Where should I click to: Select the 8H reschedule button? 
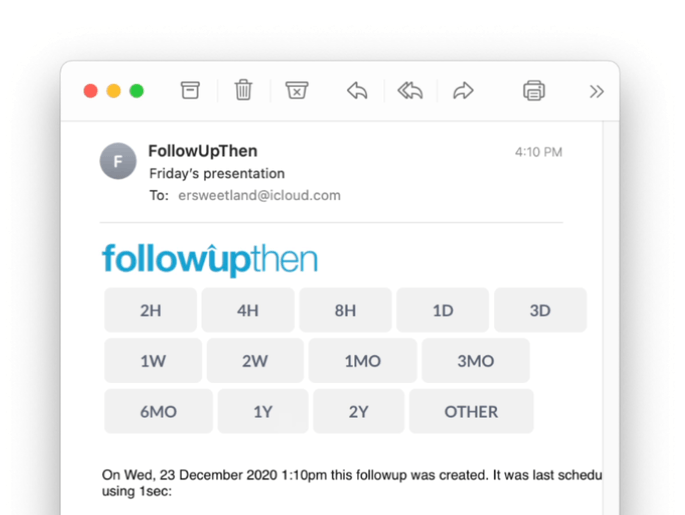click(345, 310)
